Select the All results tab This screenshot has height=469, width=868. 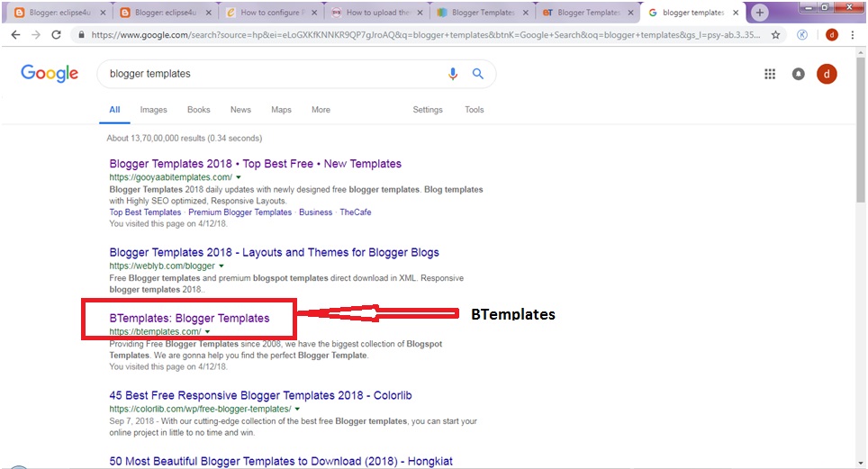click(114, 110)
